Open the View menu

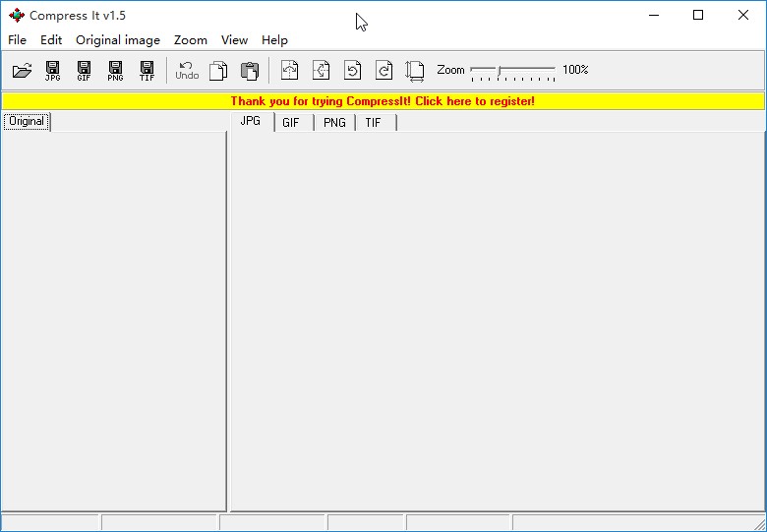point(234,40)
